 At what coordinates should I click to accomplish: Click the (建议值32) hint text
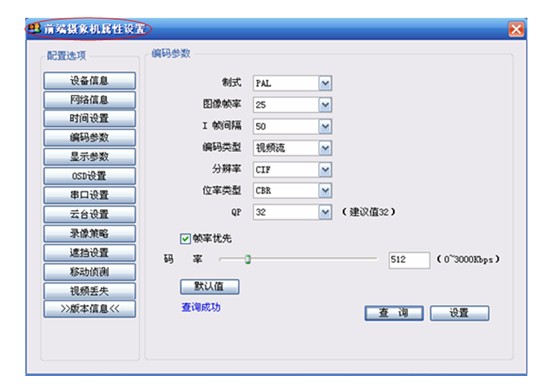pos(369,212)
